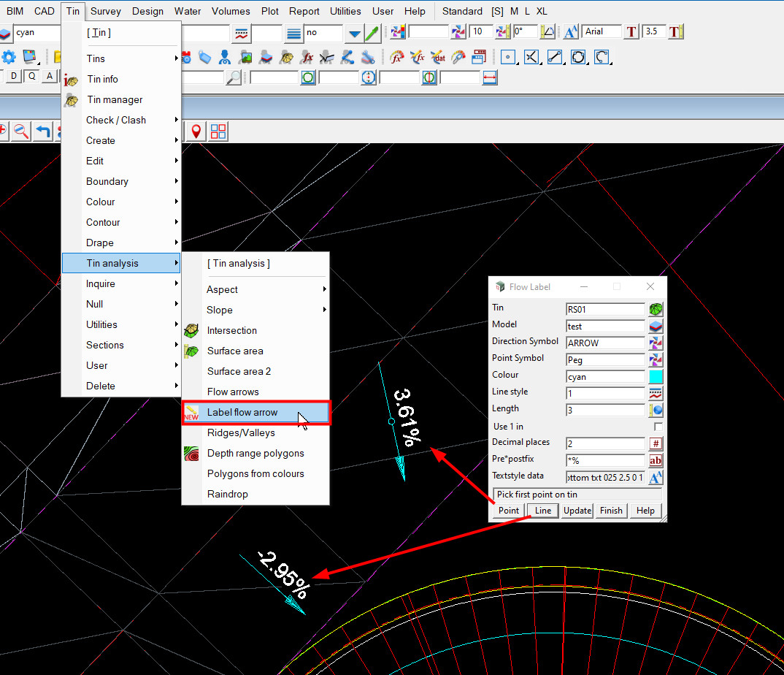The height and width of the screenshot is (675, 784).
Task: Click the Decimal places '#' icon
Action: tap(656, 443)
